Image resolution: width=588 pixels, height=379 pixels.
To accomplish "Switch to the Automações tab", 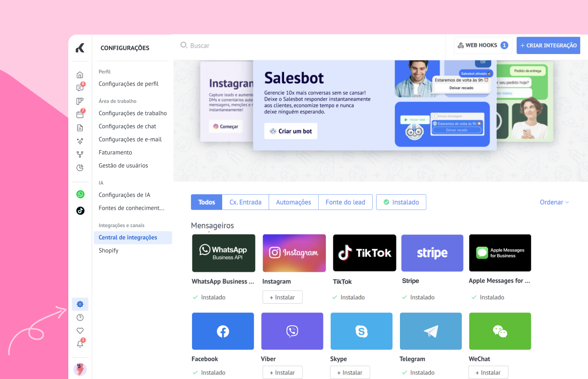I will click(293, 202).
